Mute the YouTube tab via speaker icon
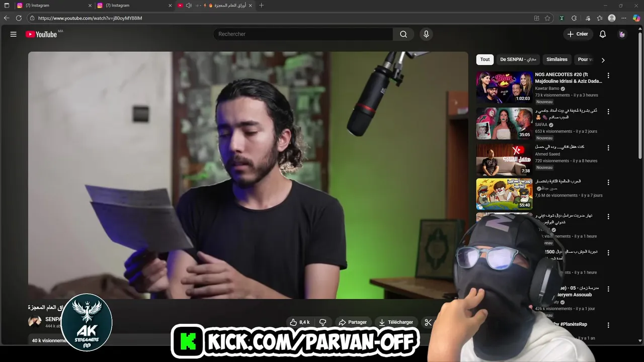 189,6
